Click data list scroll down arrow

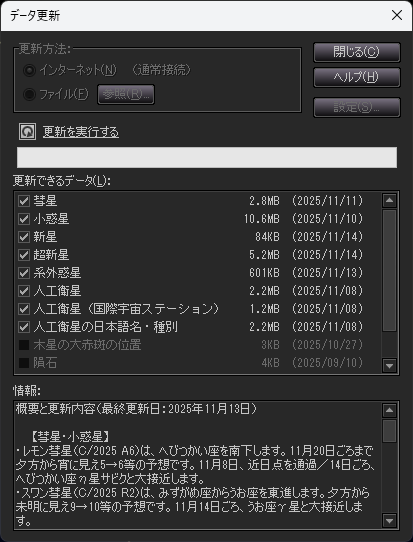(390, 365)
